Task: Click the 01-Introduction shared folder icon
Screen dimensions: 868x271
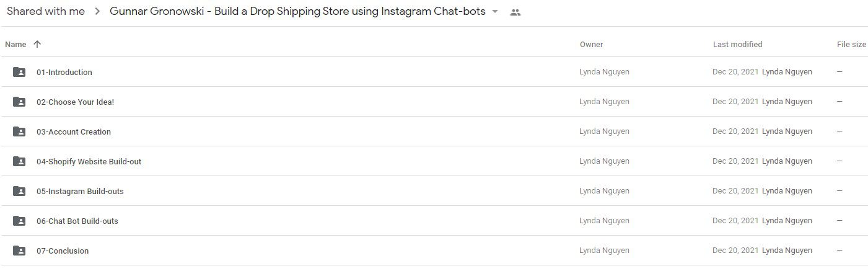Action: 19,72
